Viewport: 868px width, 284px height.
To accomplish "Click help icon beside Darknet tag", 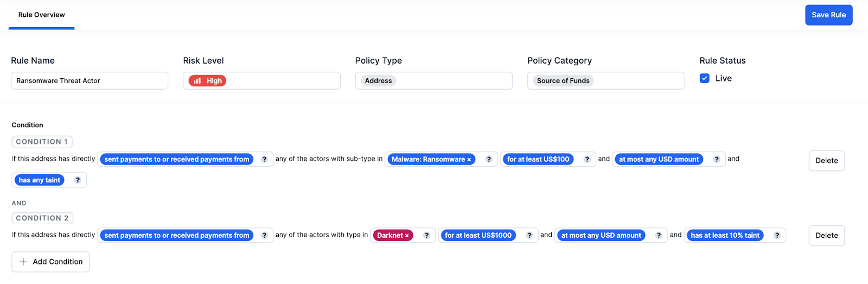I will (x=426, y=235).
